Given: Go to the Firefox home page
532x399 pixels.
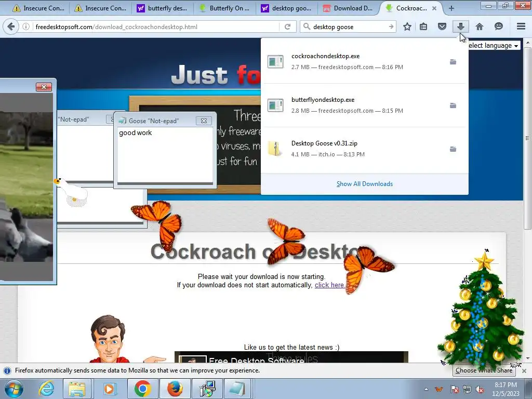Looking at the screenshot, I should [480, 26].
